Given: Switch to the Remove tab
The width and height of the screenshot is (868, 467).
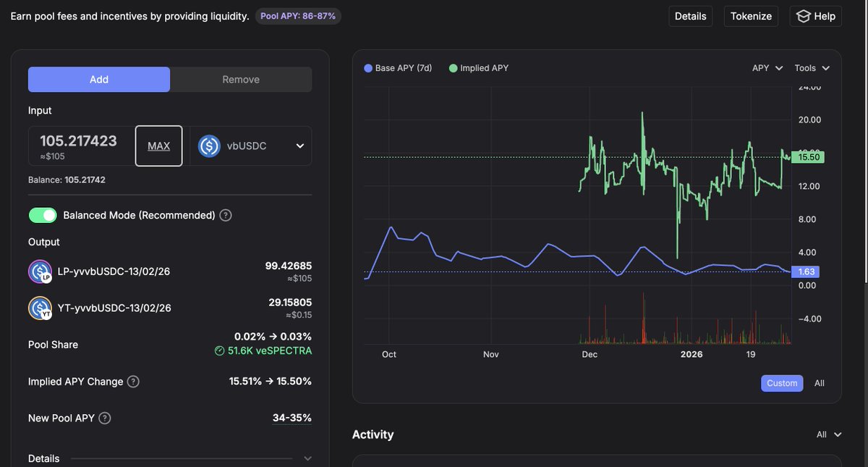Looking at the screenshot, I should [241, 80].
